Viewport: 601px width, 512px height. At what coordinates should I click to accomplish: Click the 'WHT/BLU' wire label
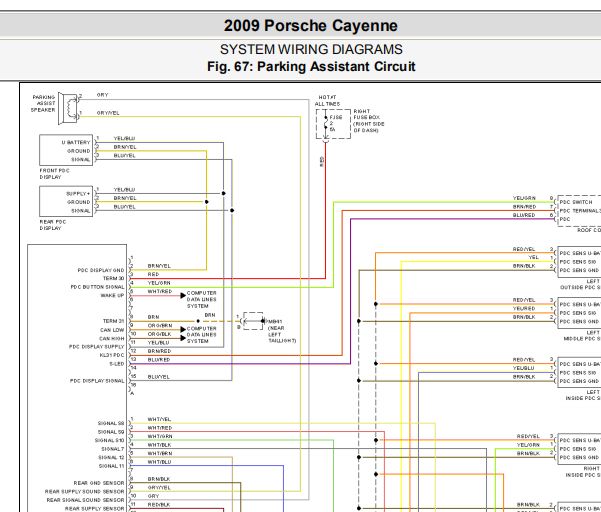pos(159,462)
